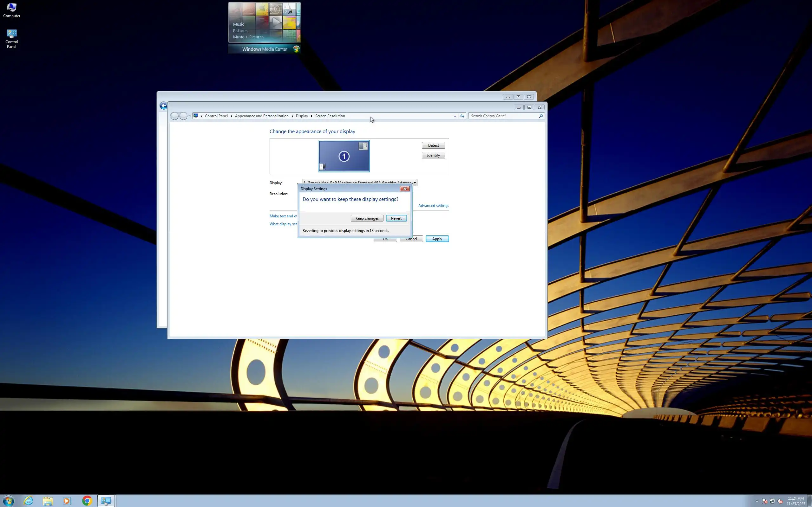Image resolution: width=812 pixels, height=507 pixels.
Task: Click search magnifier in Control Panel search
Action: [x=540, y=116]
